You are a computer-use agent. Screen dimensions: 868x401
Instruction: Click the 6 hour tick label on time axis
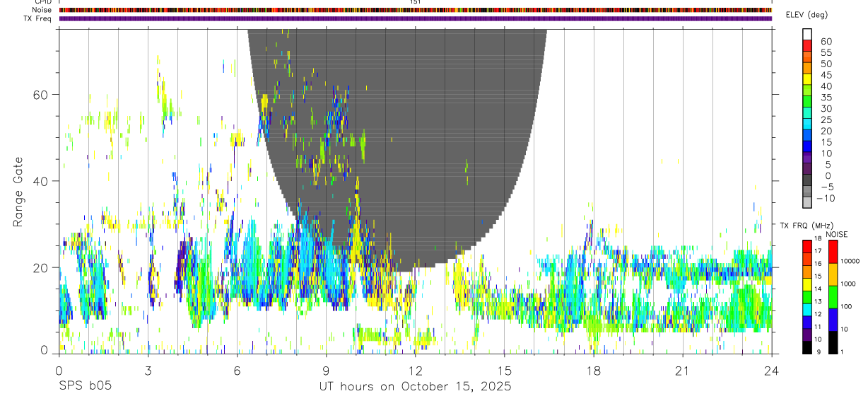point(237,371)
